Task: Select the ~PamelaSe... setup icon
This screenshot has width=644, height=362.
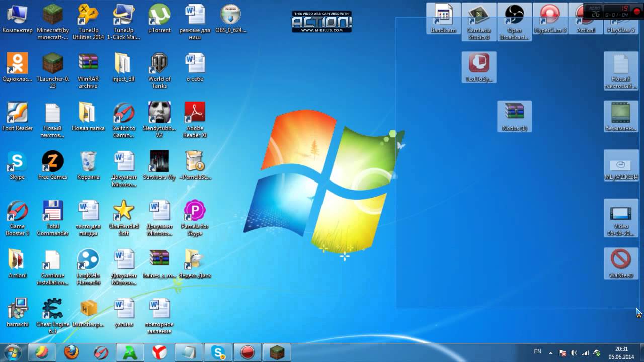Action: [x=195, y=165]
